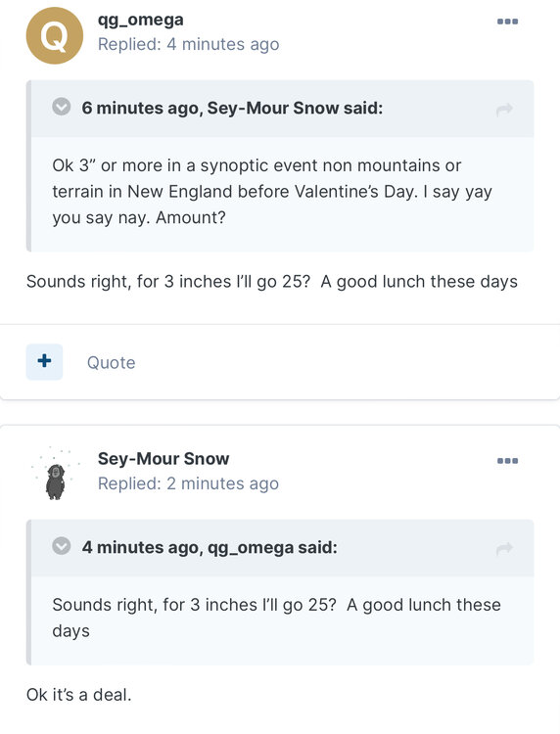Collapse the Sey-Mour Snow quote block
The image size is (560, 734).
click(62, 108)
